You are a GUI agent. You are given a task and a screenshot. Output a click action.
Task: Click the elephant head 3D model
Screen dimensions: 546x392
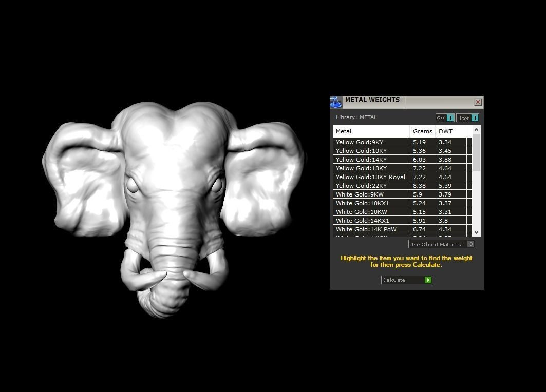(x=174, y=209)
